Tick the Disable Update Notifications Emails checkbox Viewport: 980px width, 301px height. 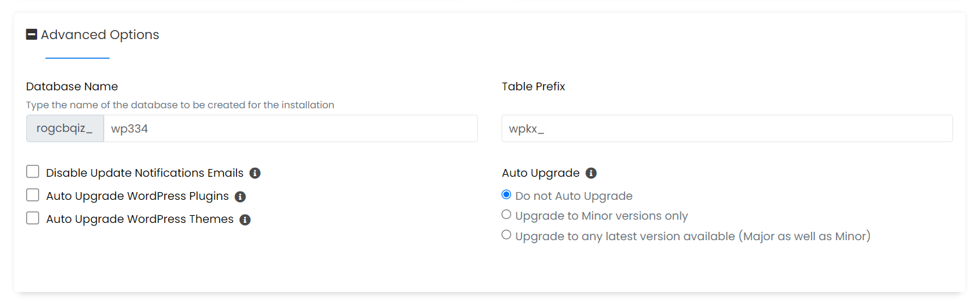33,172
